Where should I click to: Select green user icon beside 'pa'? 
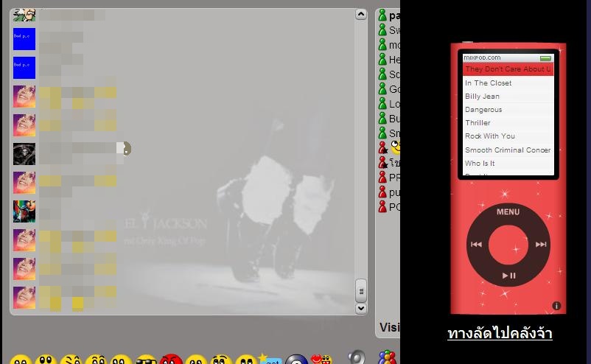click(x=382, y=15)
